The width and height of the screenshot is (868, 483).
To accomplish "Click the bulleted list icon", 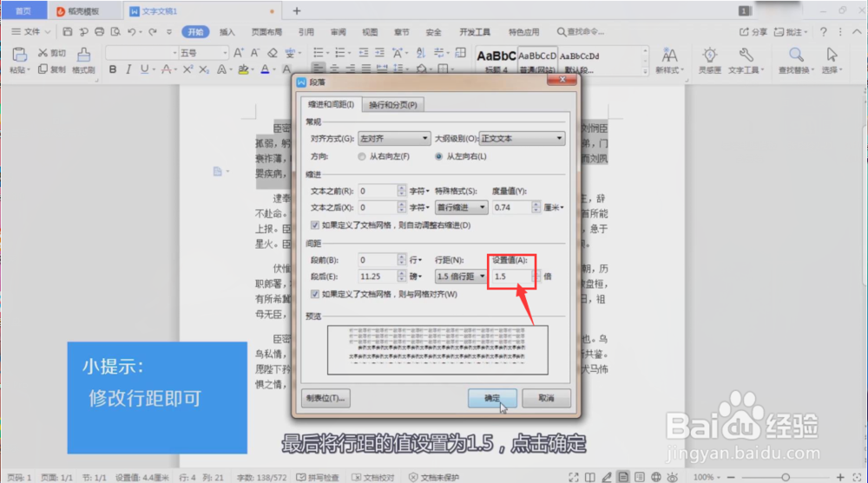I will click(319, 53).
